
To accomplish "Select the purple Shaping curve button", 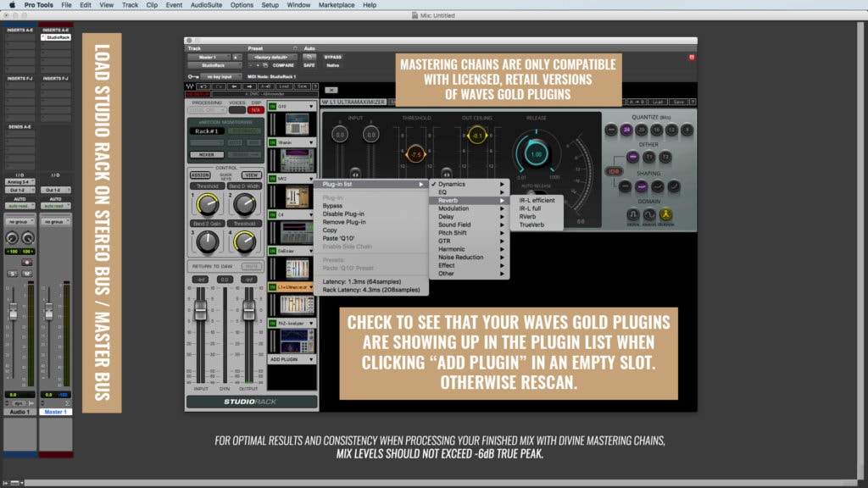I will click(x=641, y=186).
